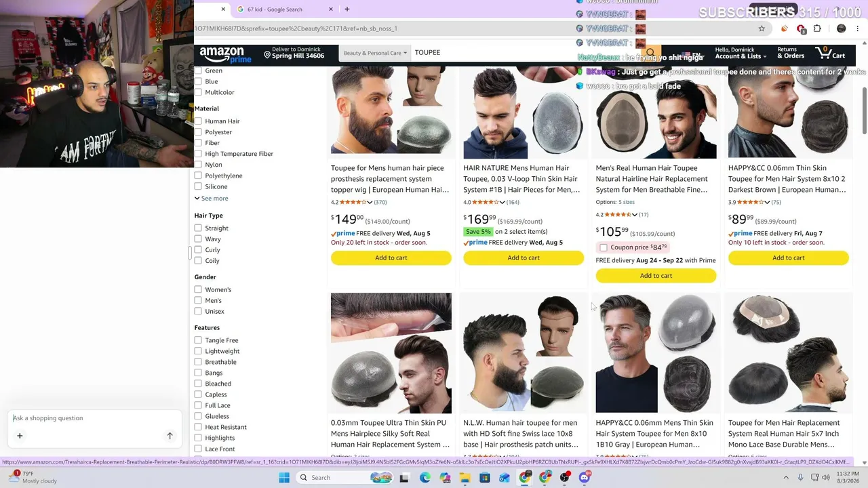The image size is (868, 488).
Task: Click the Amazon search magnifier button
Action: pos(650,53)
